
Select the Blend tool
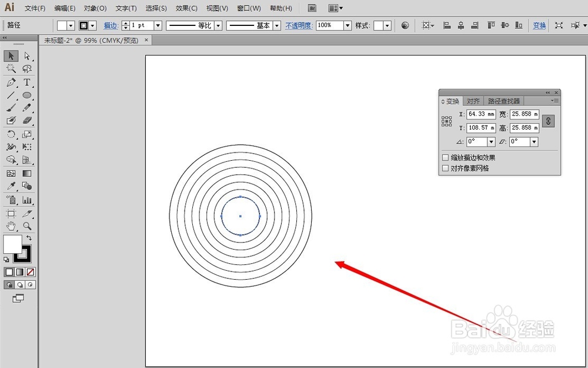(26, 186)
